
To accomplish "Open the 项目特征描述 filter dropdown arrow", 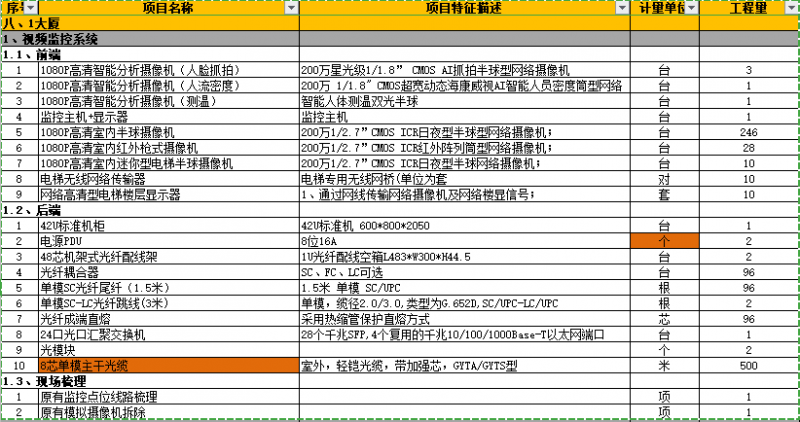I will tap(621, 8).
